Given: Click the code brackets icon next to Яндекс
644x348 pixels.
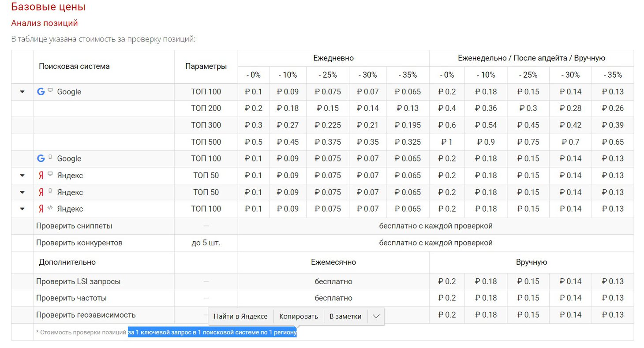Looking at the screenshot, I should pyautogui.click(x=50, y=208).
